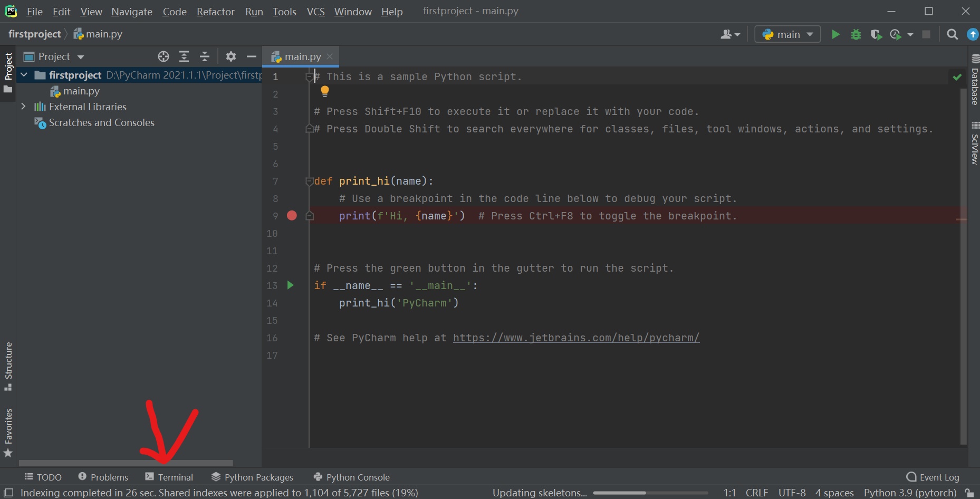Image resolution: width=980 pixels, height=499 pixels.
Task: Open the Python Packages tool window
Action: [x=252, y=477]
